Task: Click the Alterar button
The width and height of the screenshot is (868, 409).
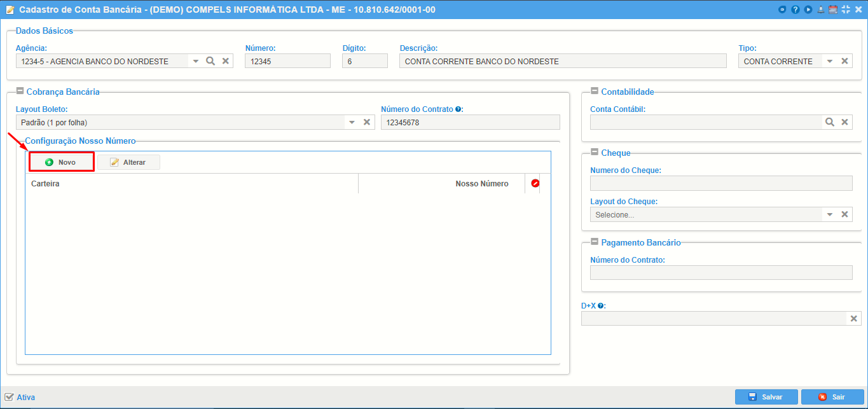Action: tap(128, 162)
